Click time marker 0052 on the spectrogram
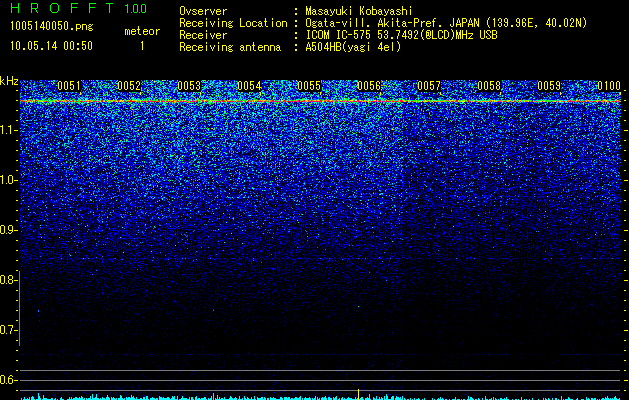Screen dimensions: 629x400 coord(129,86)
